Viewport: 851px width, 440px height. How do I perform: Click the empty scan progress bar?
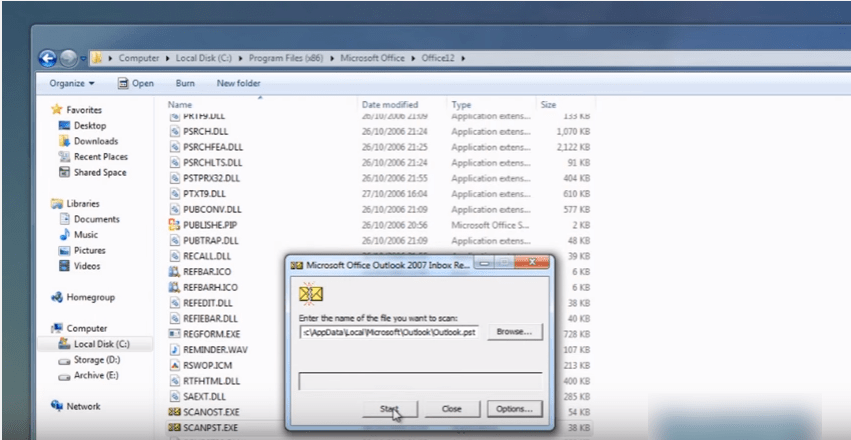[x=421, y=381]
